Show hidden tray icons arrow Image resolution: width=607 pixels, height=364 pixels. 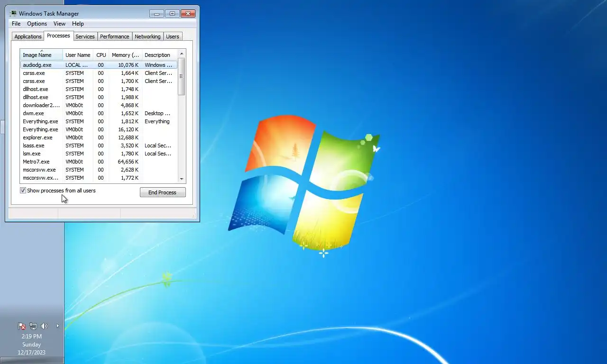58,326
